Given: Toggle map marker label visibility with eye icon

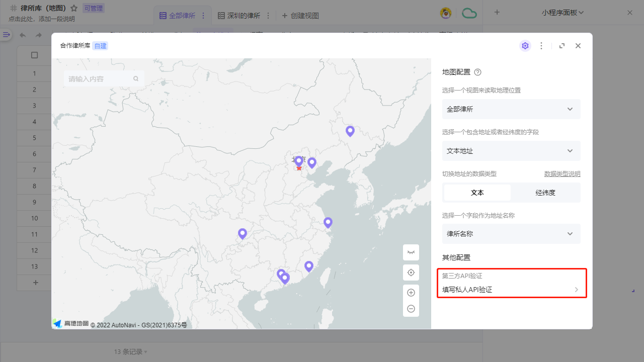Looking at the screenshot, I should pyautogui.click(x=411, y=252).
